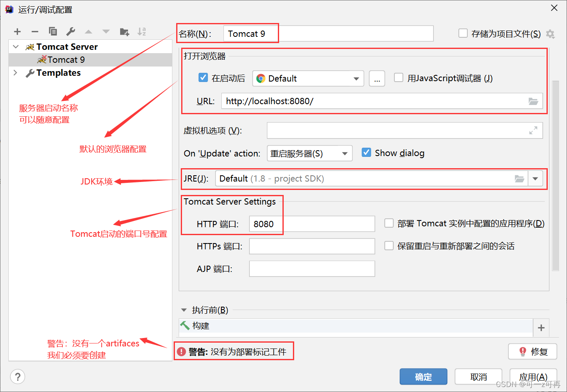Click the Cancel button

pos(478,377)
